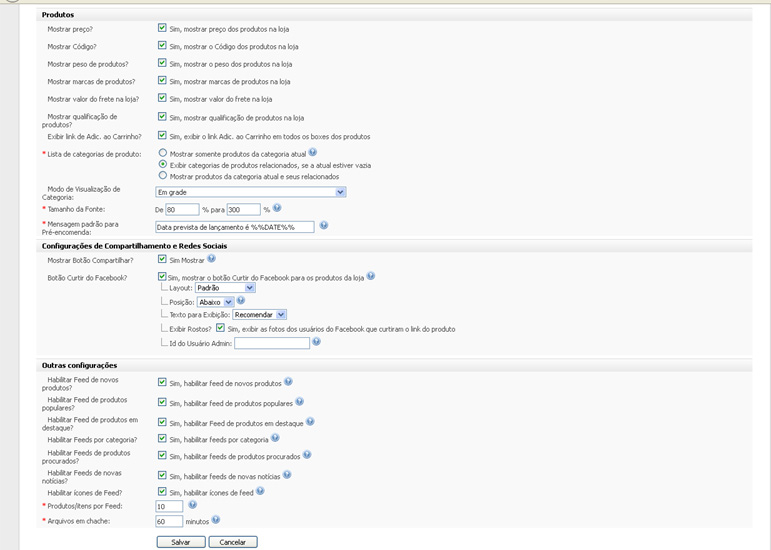
Task: Toggle habilitar Feed de produtos em destaque
Action: pos(162,422)
